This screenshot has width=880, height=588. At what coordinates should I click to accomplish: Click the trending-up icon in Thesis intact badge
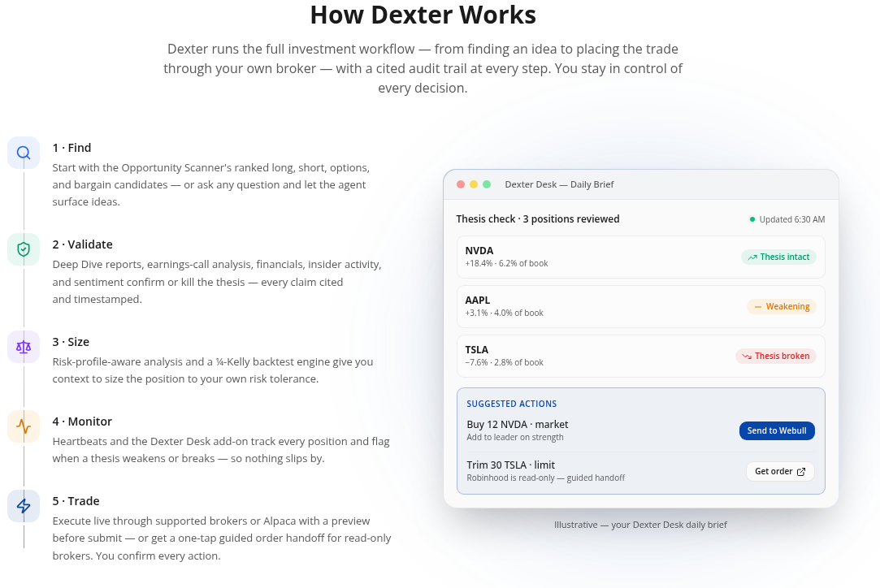click(752, 257)
